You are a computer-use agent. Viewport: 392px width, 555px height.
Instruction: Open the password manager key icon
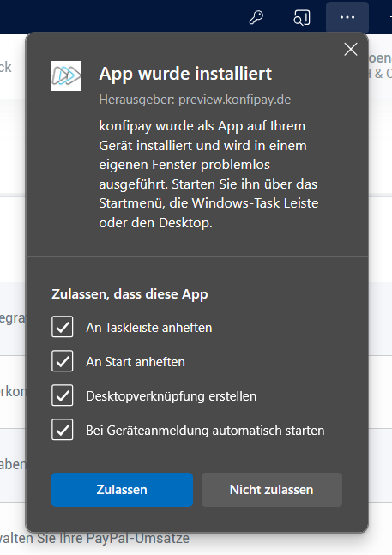pos(256,17)
